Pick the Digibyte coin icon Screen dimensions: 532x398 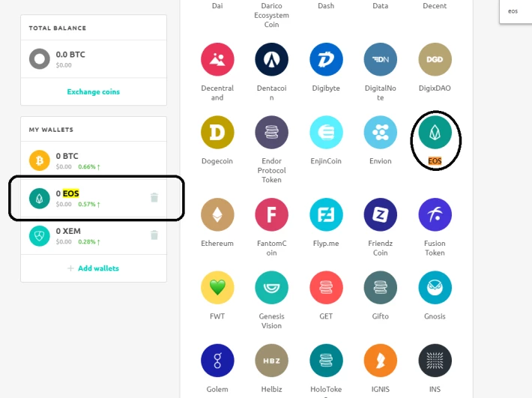[326, 59]
